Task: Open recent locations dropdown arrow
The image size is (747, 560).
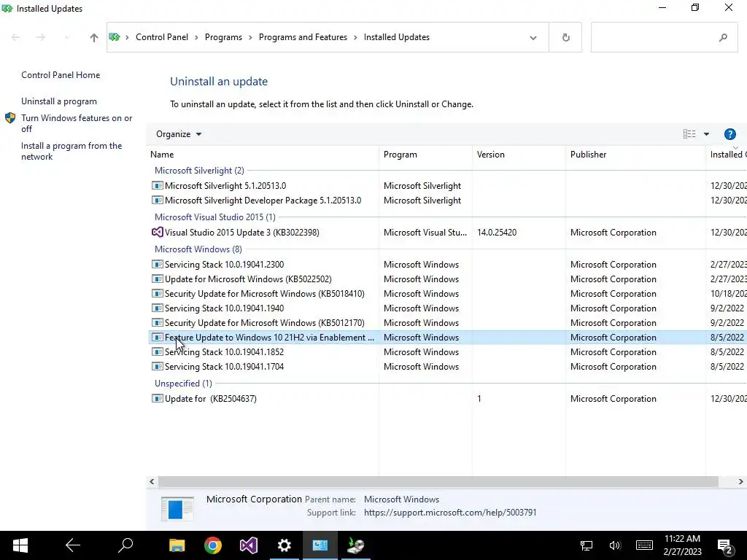Action: tap(66, 37)
